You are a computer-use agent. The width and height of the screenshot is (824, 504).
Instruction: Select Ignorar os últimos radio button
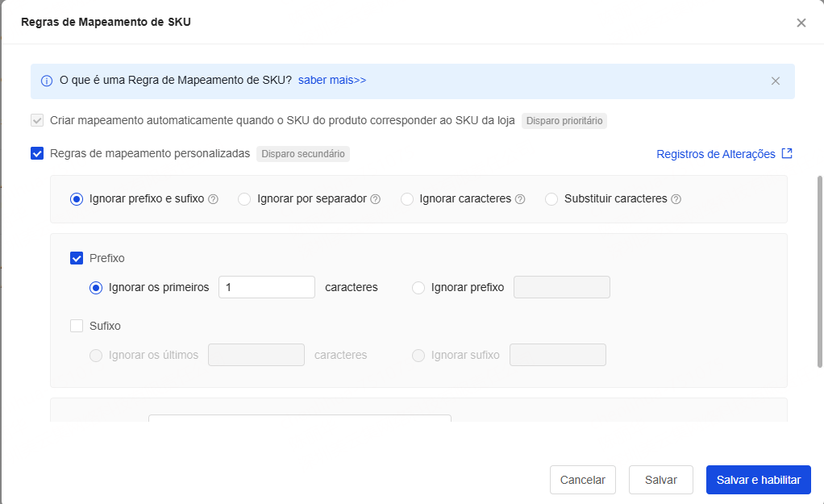coord(96,356)
